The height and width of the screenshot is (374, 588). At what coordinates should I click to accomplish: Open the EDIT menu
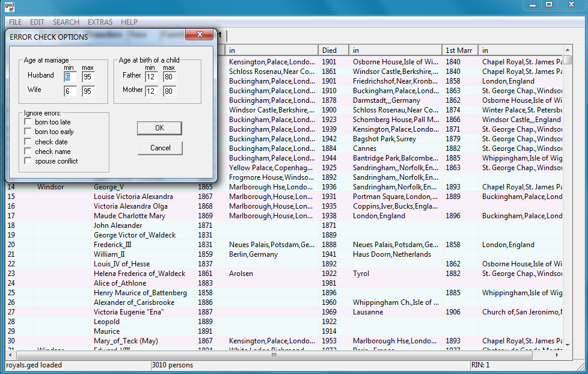pyautogui.click(x=37, y=22)
